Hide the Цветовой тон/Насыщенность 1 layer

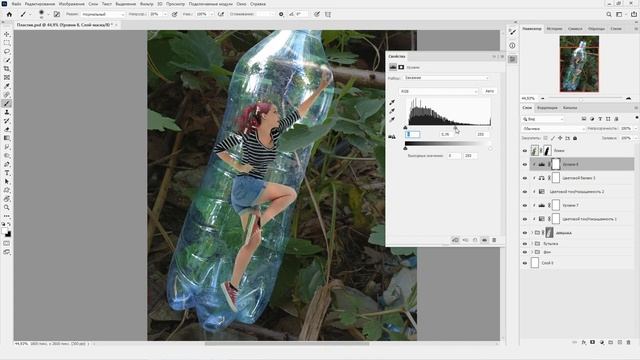click(525, 219)
